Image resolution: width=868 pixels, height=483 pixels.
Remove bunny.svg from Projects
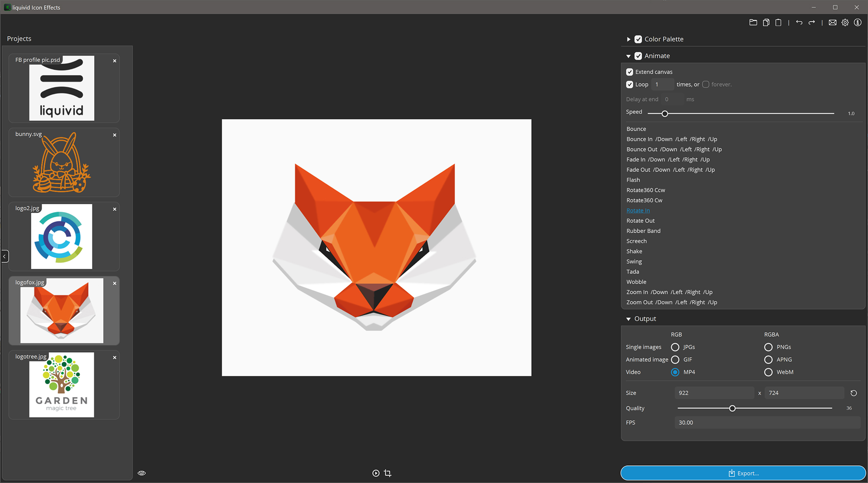point(115,135)
